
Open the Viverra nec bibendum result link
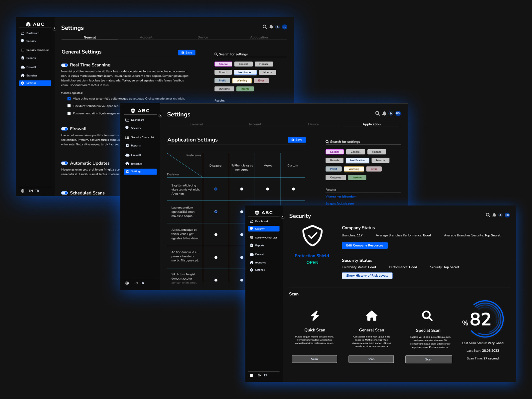341,197
